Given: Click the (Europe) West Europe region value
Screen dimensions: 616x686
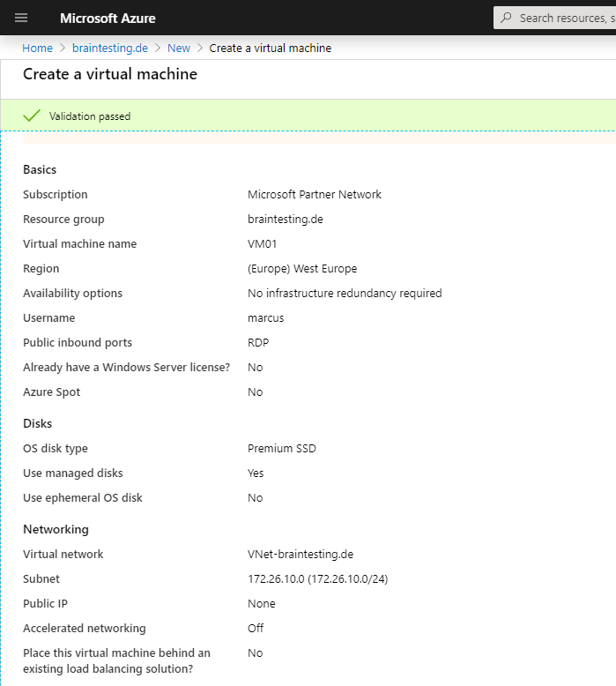Looking at the screenshot, I should click(302, 269).
